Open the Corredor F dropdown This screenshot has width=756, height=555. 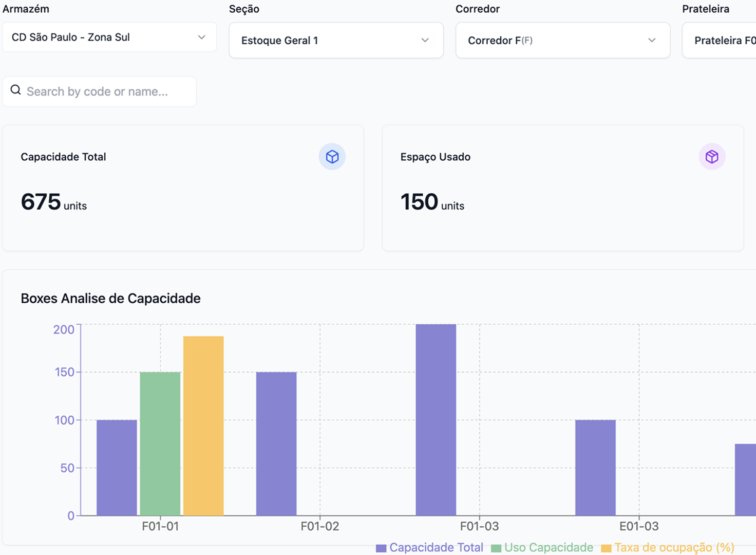click(562, 41)
